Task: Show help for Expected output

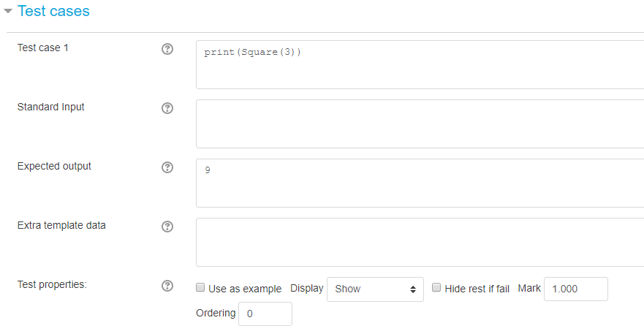Action: point(167,167)
